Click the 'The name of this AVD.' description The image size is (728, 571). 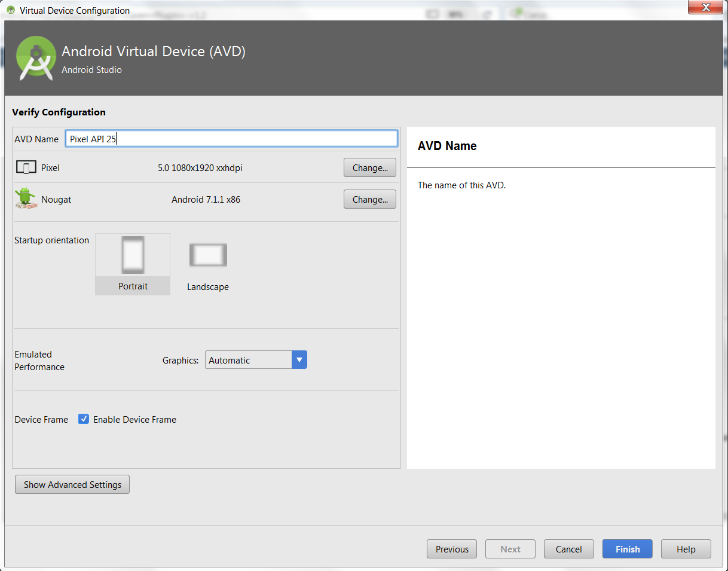point(461,185)
